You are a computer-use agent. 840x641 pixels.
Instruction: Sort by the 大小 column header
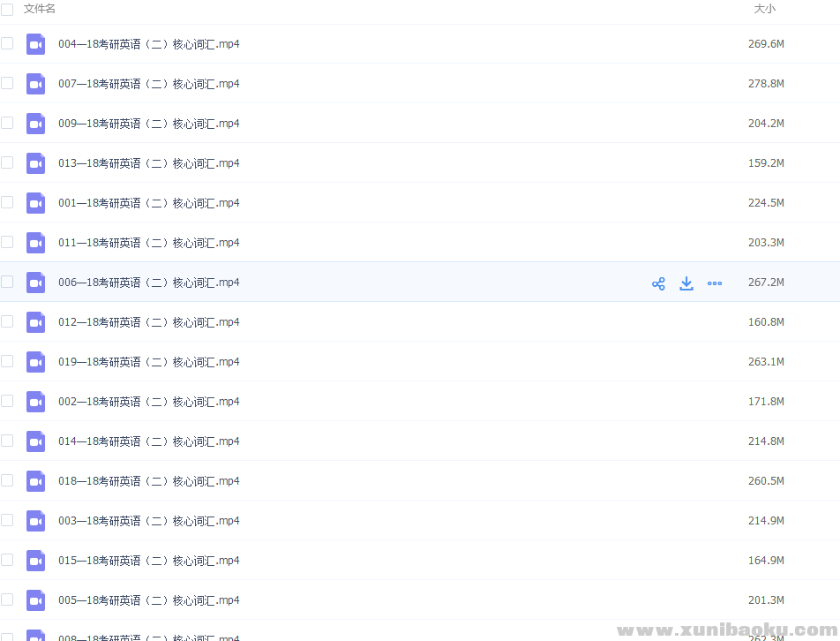pos(764,9)
